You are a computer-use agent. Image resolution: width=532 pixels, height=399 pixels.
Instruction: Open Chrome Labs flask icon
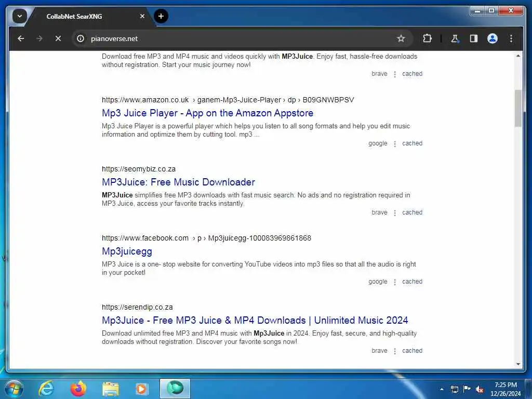[x=455, y=38]
